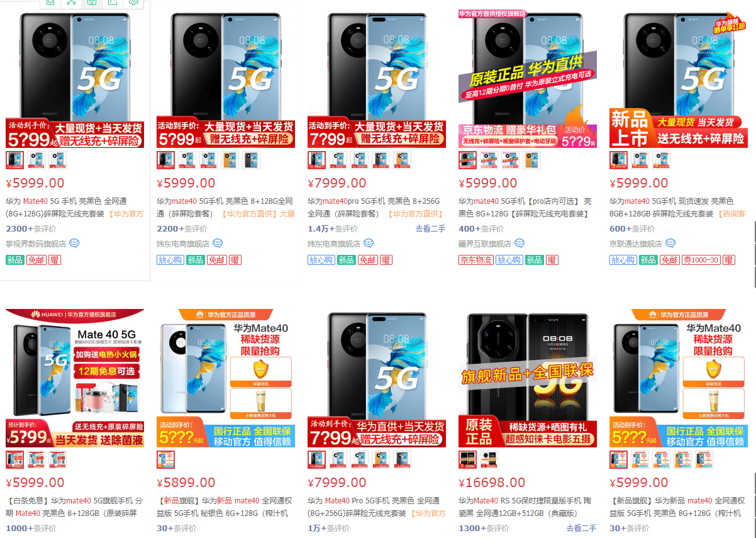The image size is (756, 538).
Task: Open the 2300+条评价 reviews link
Action: pos(33,228)
